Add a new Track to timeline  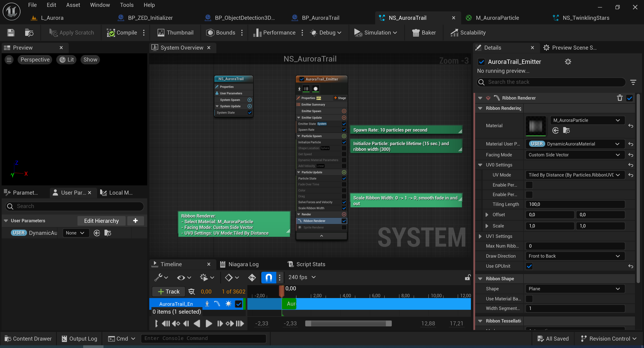pyautogui.click(x=169, y=292)
